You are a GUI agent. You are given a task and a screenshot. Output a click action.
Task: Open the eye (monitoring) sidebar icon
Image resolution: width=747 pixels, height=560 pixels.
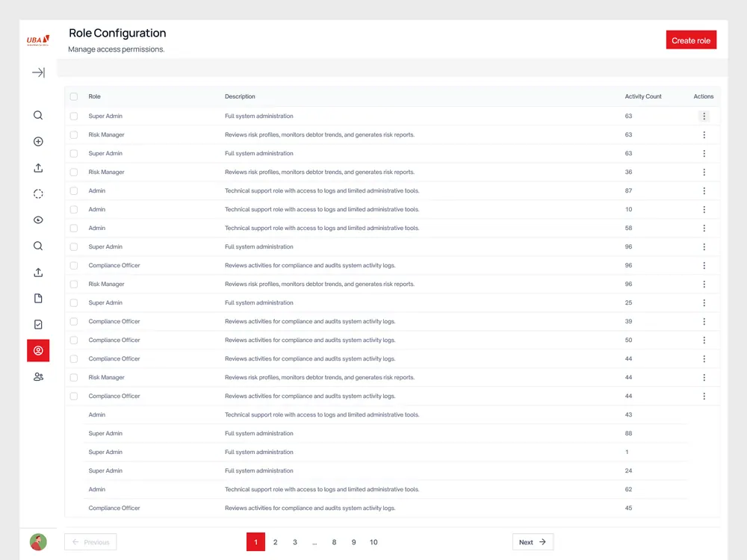tap(38, 220)
